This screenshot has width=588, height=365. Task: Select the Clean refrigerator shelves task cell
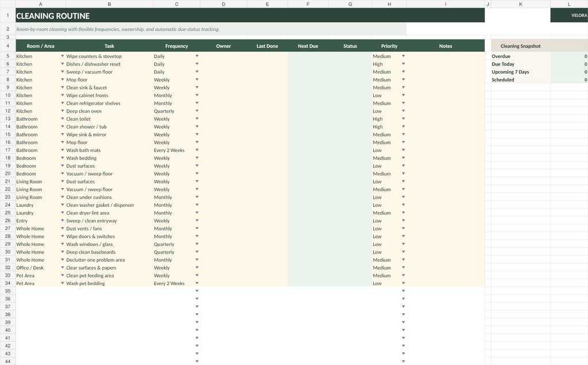click(109, 103)
